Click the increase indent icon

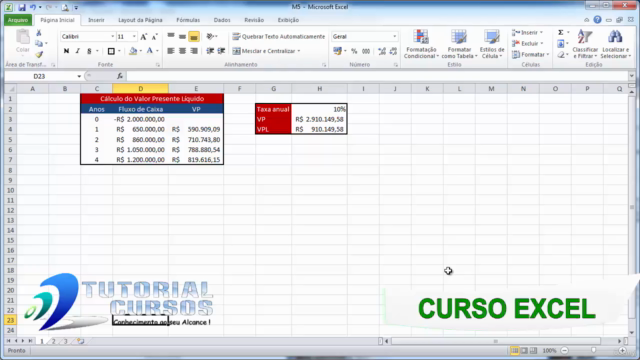[x=221, y=51]
